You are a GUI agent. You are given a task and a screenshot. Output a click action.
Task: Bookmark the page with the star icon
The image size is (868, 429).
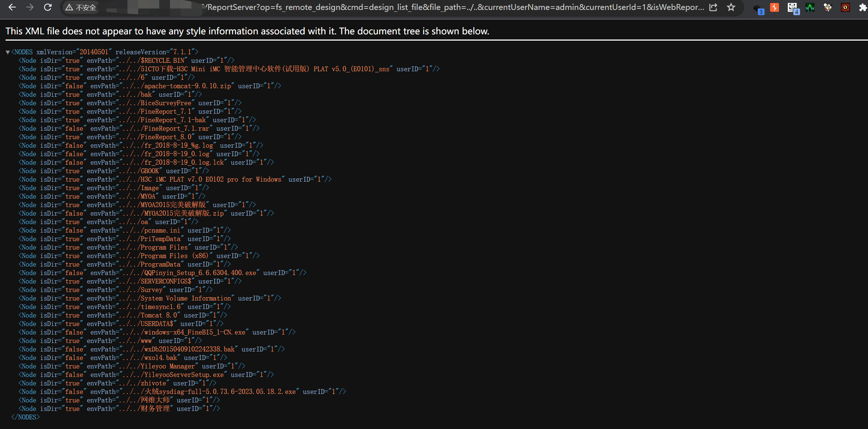click(731, 7)
